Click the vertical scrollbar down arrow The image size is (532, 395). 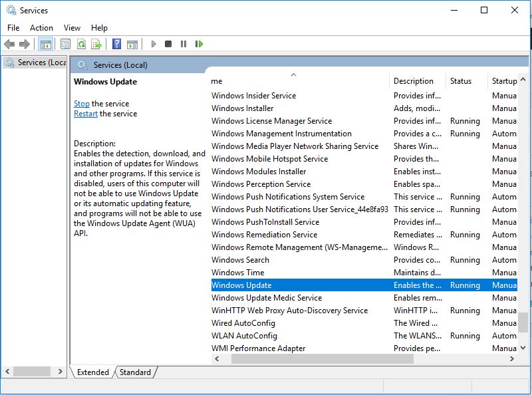(x=524, y=347)
